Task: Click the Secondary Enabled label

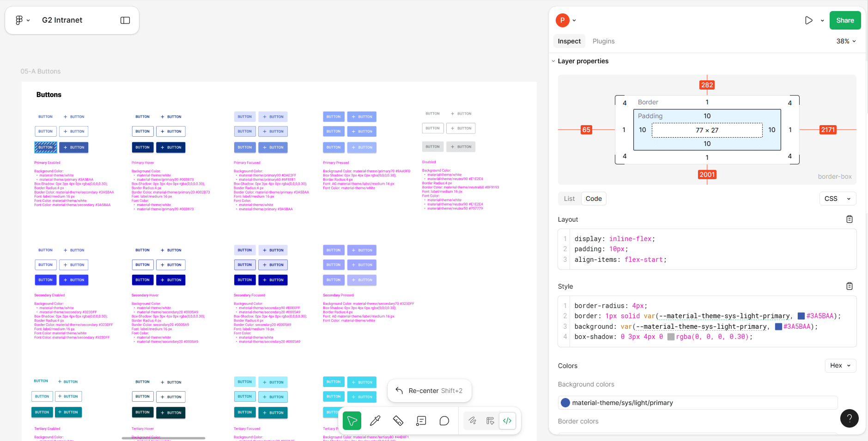Action: 49,295
